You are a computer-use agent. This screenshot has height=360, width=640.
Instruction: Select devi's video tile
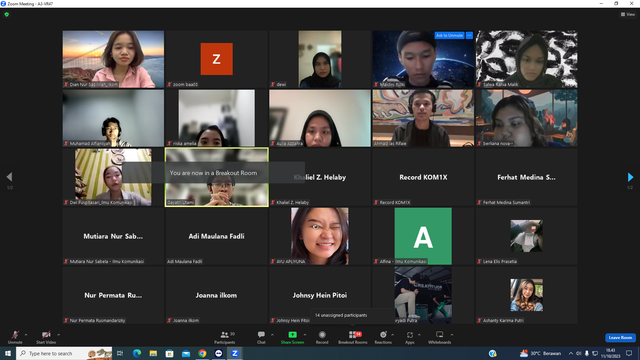320,59
